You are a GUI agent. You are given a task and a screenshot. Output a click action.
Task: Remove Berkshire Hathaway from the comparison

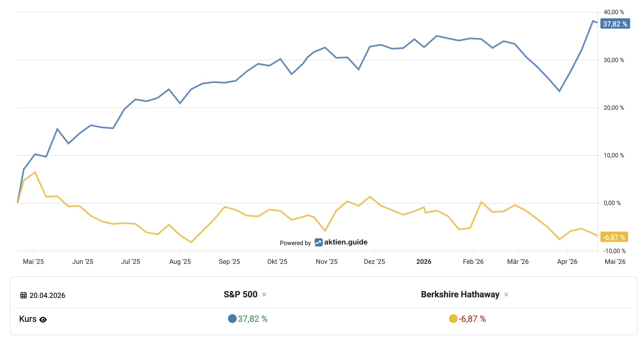click(x=506, y=294)
